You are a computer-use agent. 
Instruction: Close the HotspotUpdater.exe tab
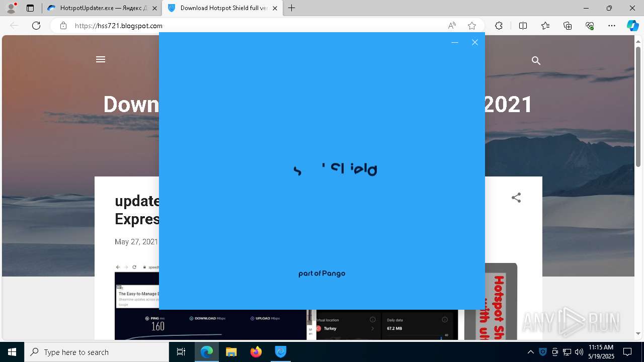click(154, 8)
